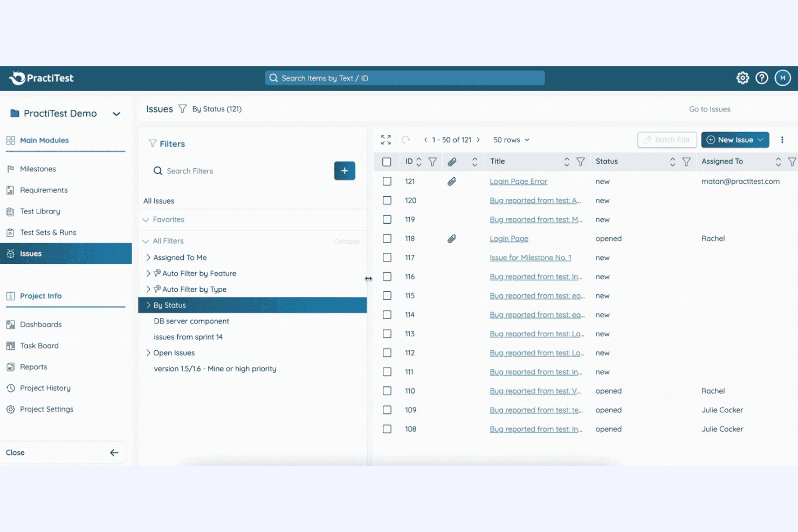Go to the next page of issues

pyautogui.click(x=478, y=140)
